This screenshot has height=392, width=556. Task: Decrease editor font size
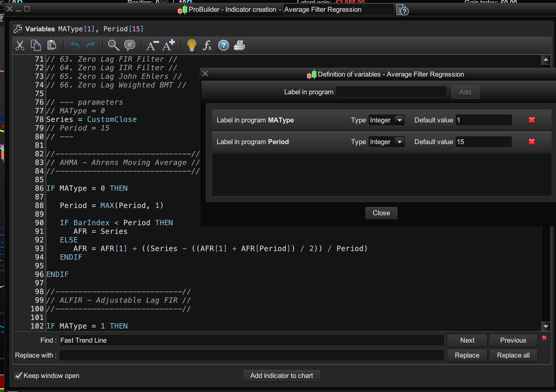(152, 46)
